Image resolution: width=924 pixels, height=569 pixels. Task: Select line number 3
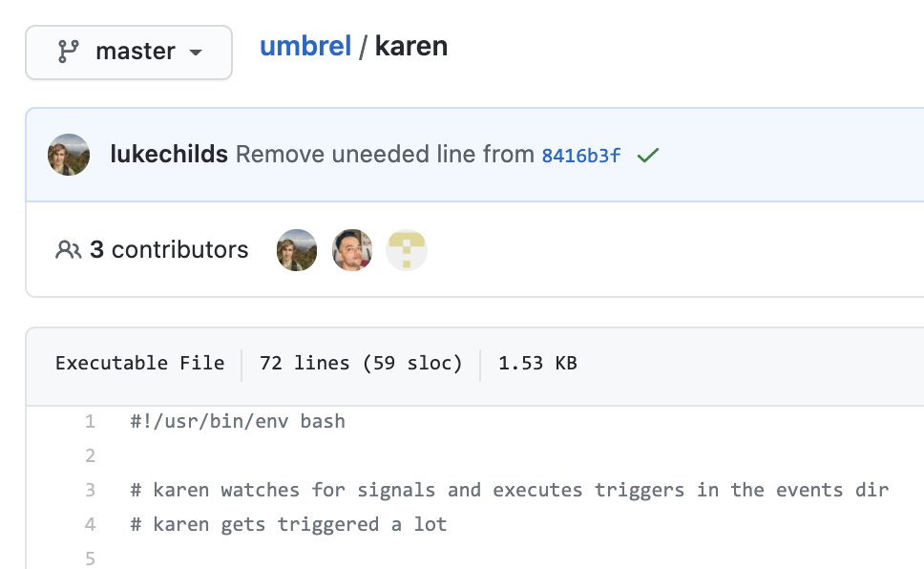click(x=90, y=490)
